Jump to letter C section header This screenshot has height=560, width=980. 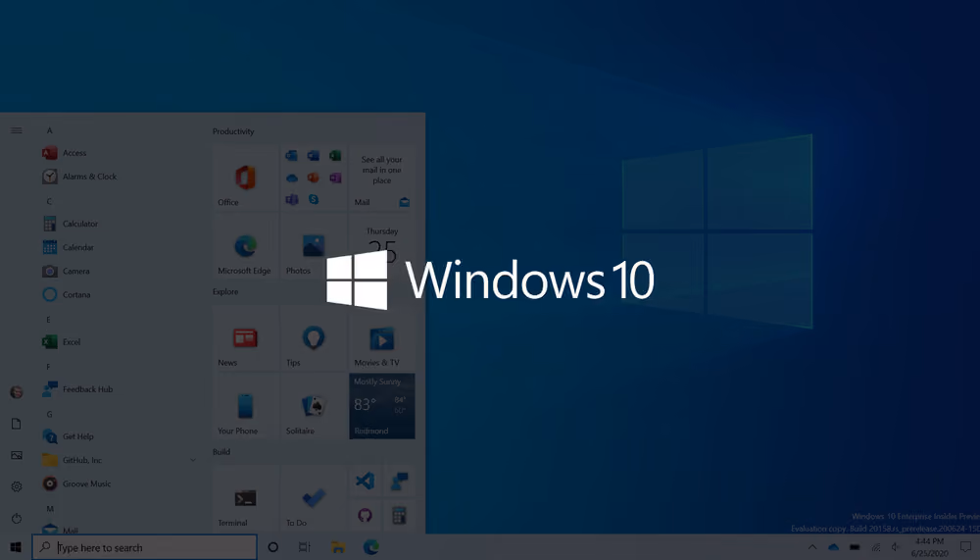(x=49, y=201)
